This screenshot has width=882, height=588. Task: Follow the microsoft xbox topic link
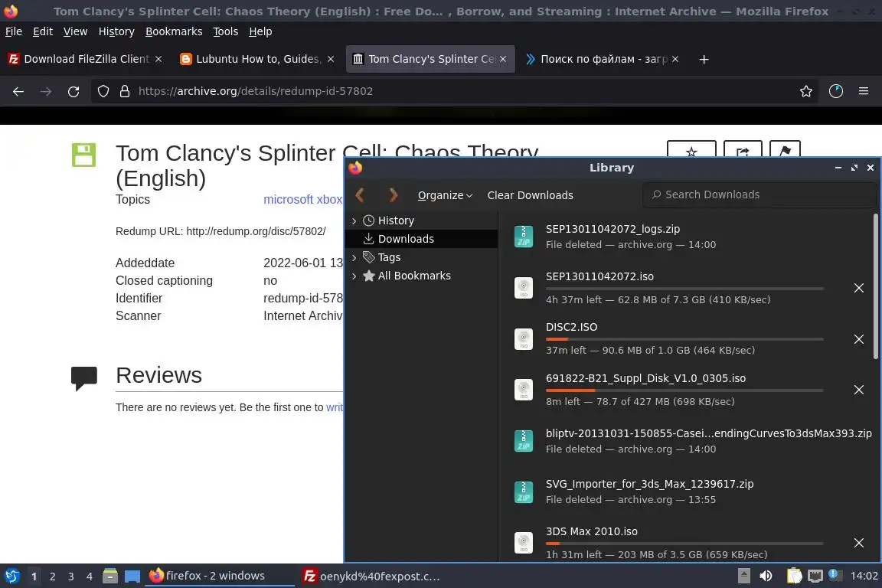click(302, 199)
